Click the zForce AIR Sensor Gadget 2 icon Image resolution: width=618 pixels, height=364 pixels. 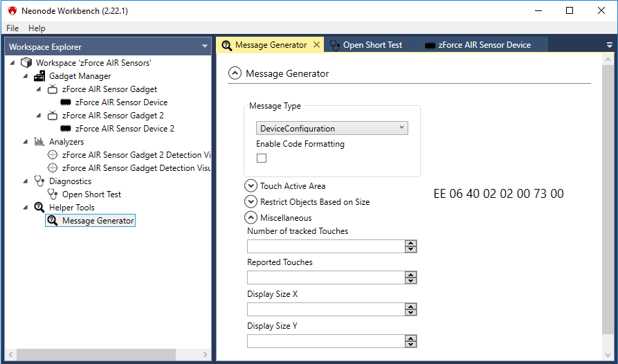(x=53, y=116)
